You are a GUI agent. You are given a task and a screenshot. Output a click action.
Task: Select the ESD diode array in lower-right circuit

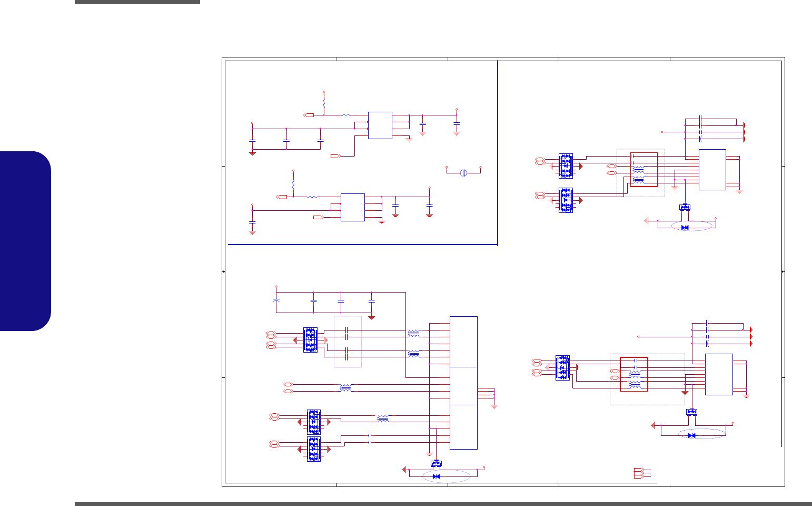tap(562, 368)
